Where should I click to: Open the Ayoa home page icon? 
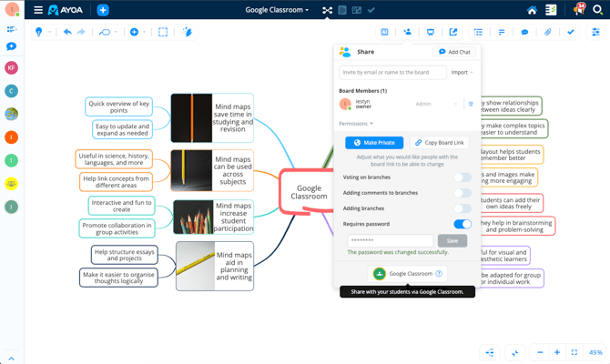[x=533, y=10]
